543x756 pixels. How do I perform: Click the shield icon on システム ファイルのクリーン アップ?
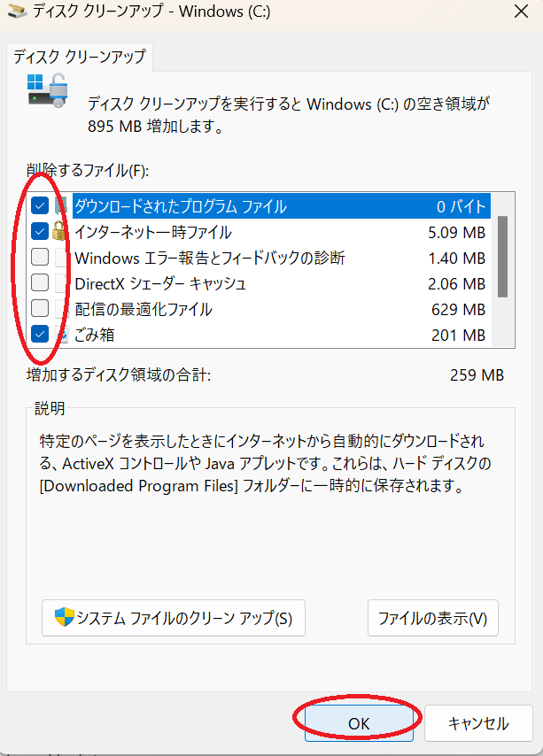pyautogui.click(x=64, y=617)
